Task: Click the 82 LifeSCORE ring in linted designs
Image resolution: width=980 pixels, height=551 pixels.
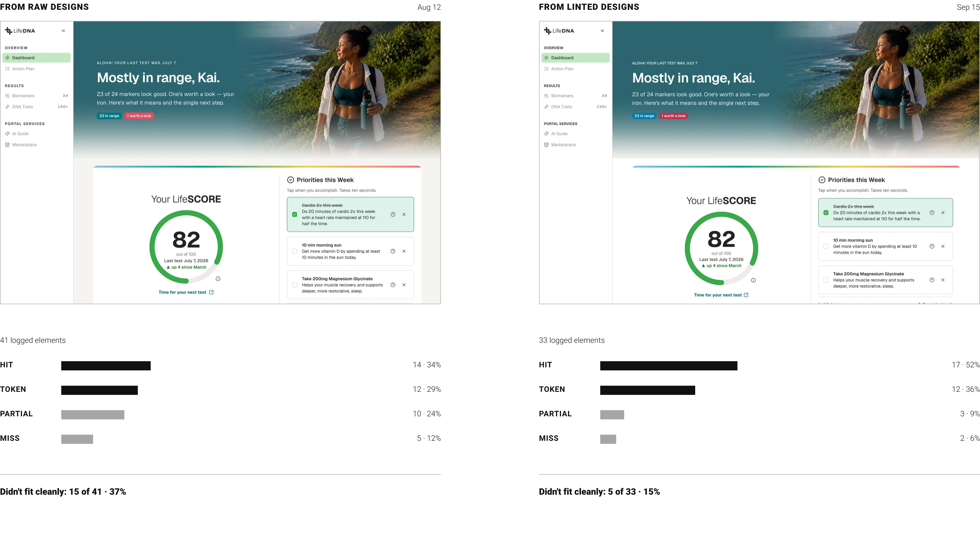Action: click(x=721, y=248)
